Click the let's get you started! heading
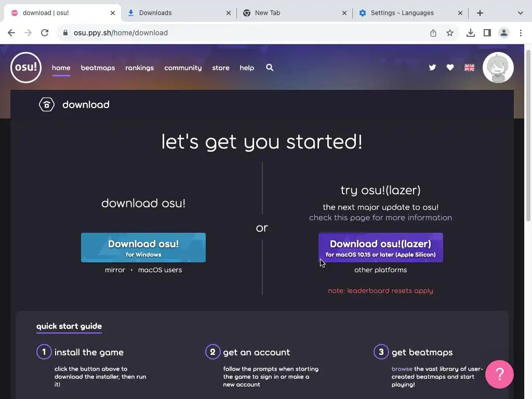This screenshot has height=399, width=532. [262, 142]
